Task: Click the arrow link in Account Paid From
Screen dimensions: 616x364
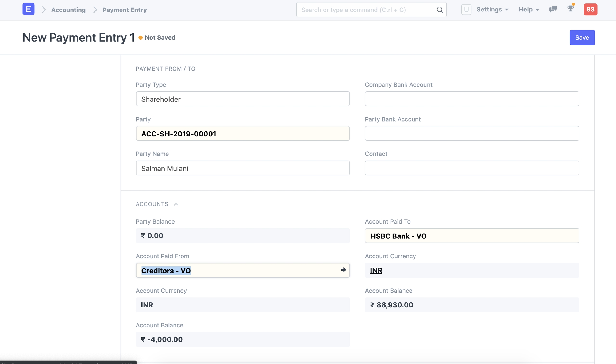Action: point(344,270)
